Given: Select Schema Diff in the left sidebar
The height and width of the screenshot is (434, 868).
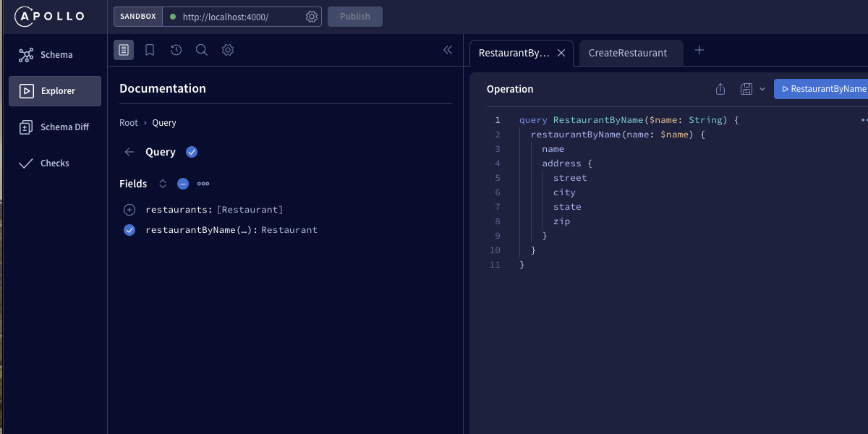Looking at the screenshot, I should pyautogui.click(x=54, y=127).
